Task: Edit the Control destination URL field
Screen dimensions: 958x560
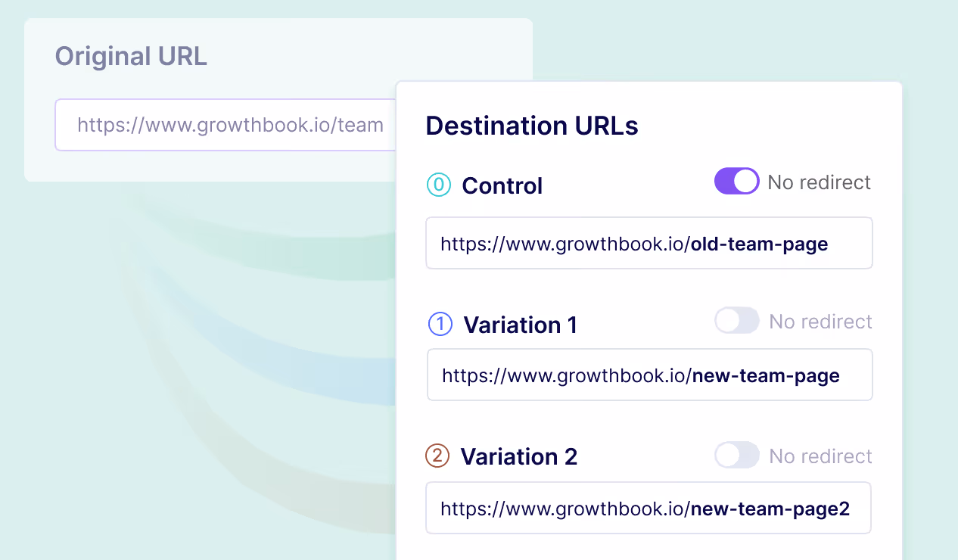Action: (x=649, y=244)
